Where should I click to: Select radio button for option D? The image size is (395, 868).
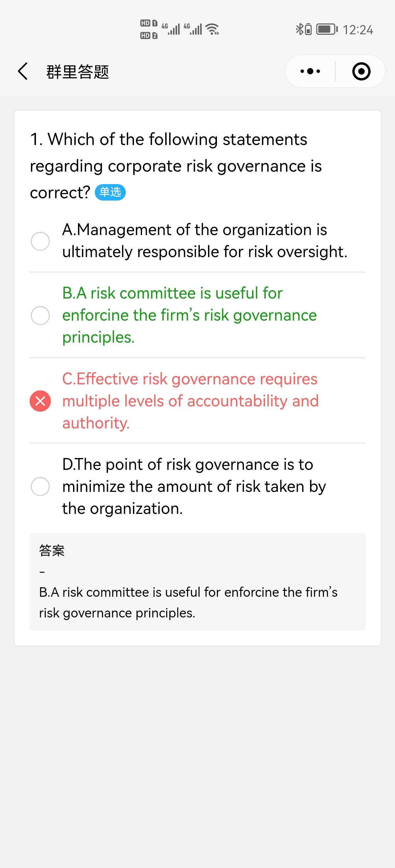40,487
